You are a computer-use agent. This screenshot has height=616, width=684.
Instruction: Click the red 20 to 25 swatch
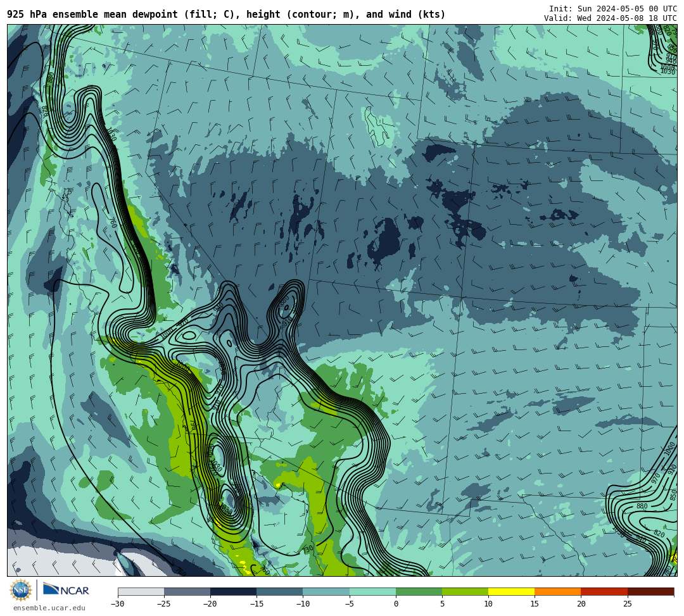(604, 591)
